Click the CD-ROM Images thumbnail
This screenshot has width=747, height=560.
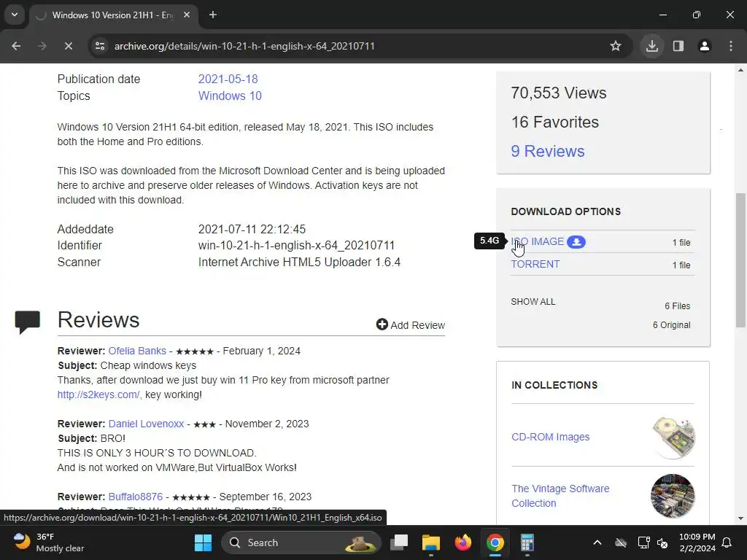pyautogui.click(x=673, y=437)
